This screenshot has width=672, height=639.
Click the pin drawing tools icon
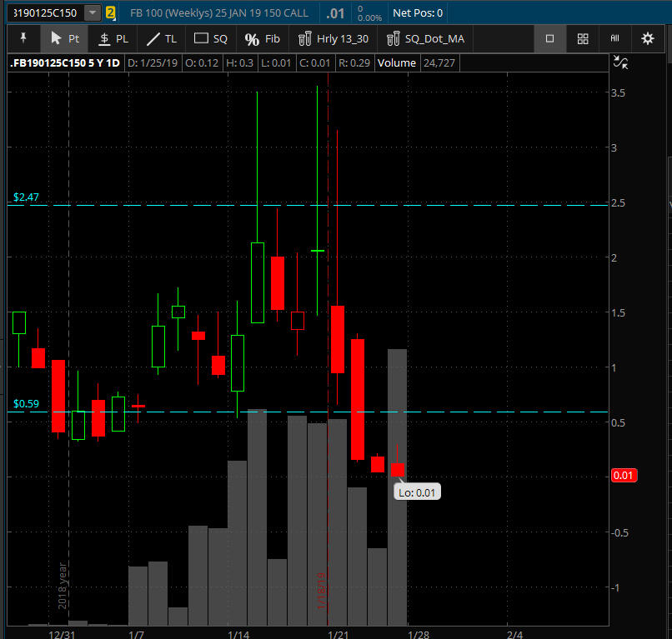pyautogui.click(x=23, y=38)
